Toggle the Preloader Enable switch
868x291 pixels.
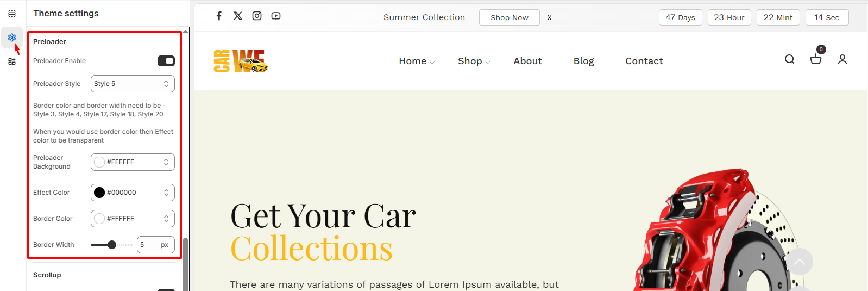[166, 61]
